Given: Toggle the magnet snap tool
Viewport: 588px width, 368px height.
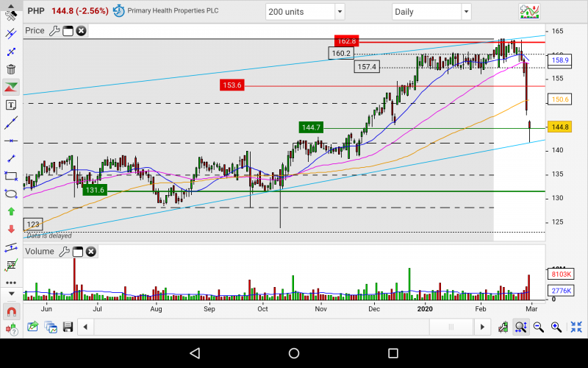Looking at the screenshot, I should click(x=11, y=312).
